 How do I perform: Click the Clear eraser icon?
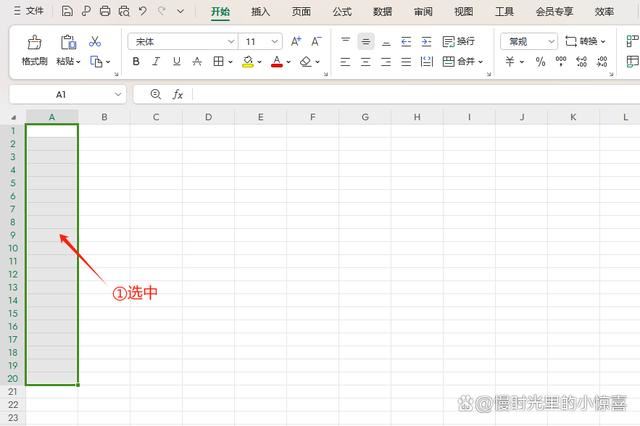(306, 62)
